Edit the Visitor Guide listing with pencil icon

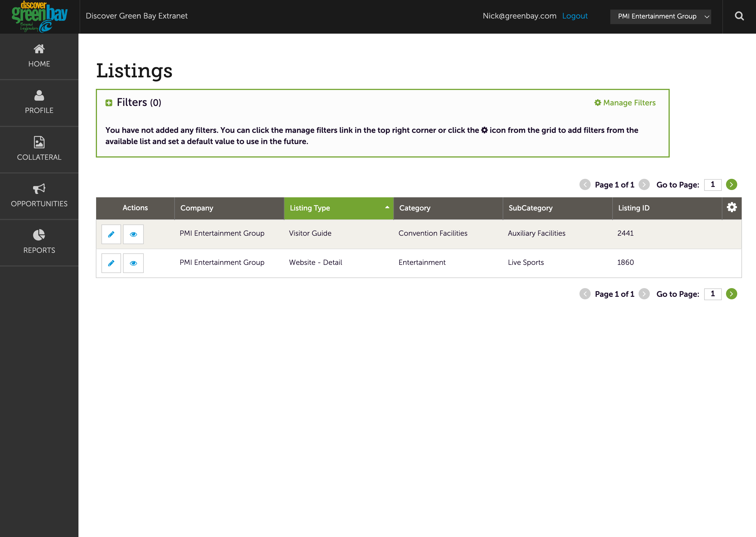tap(111, 234)
